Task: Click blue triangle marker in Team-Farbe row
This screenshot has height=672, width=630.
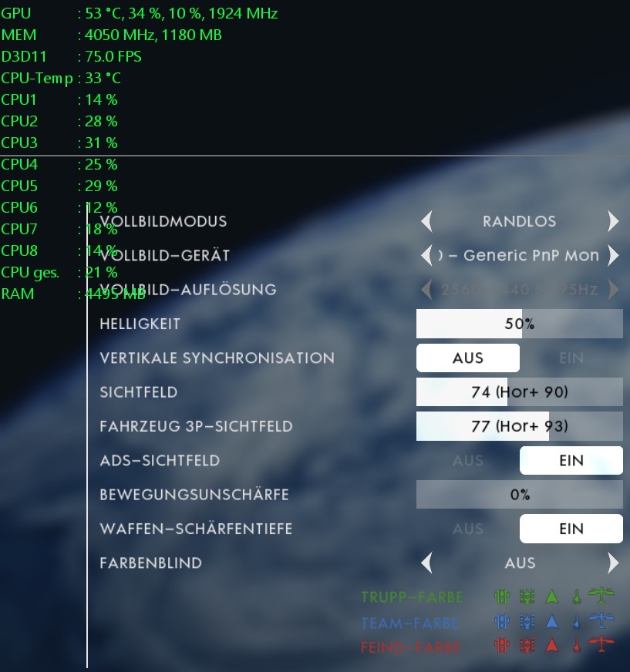Action: pos(552,621)
